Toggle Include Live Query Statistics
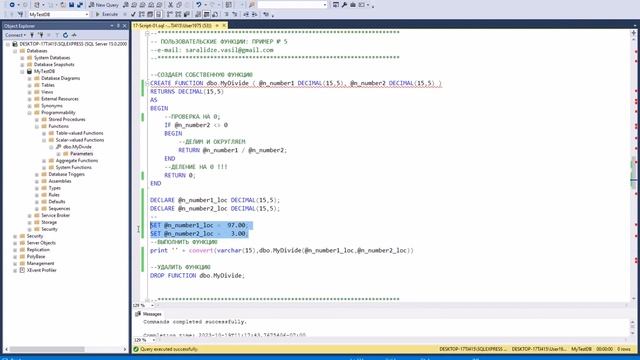This screenshot has height=360, width=640. (x=178, y=14)
